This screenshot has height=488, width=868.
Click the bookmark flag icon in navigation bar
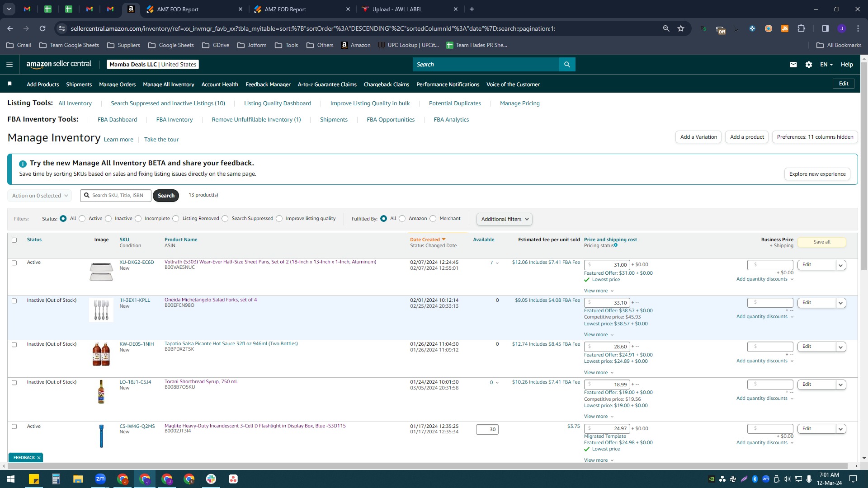pyautogui.click(x=10, y=84)
